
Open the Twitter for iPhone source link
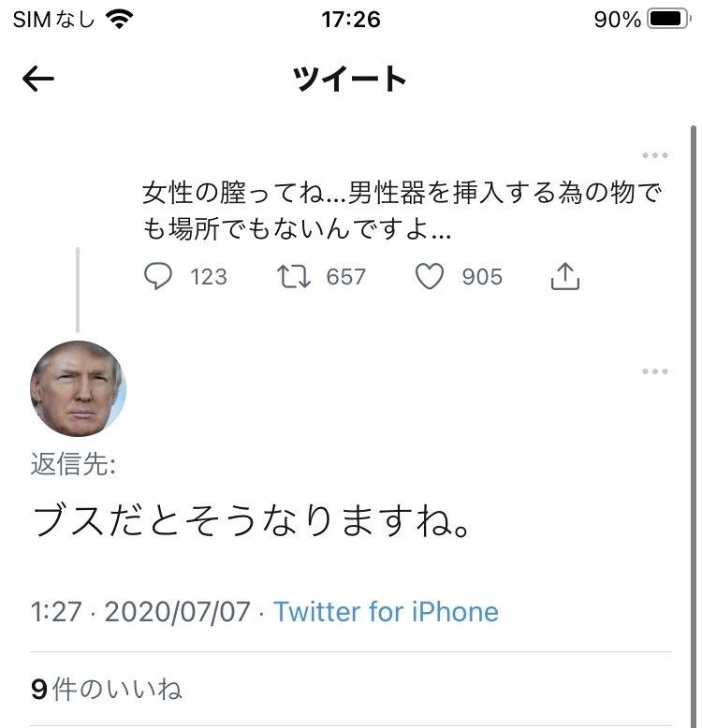pos(386,612)
